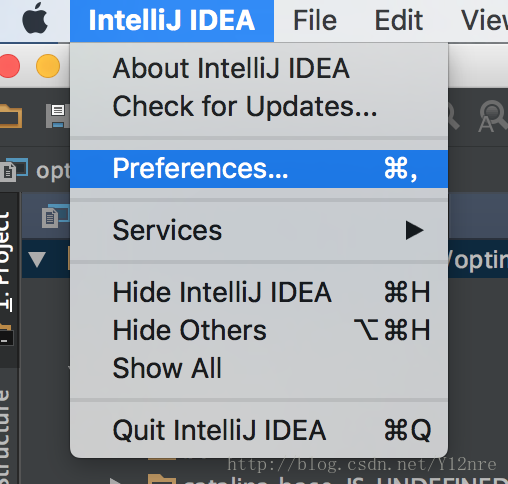Click the yellow minimize window button
The width and height of the screenshot is (508, 484).
click(48, 66)
